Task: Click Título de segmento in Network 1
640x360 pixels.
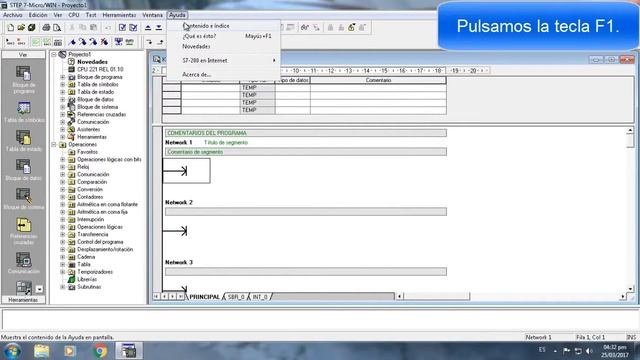Action: tap(226, 143)
